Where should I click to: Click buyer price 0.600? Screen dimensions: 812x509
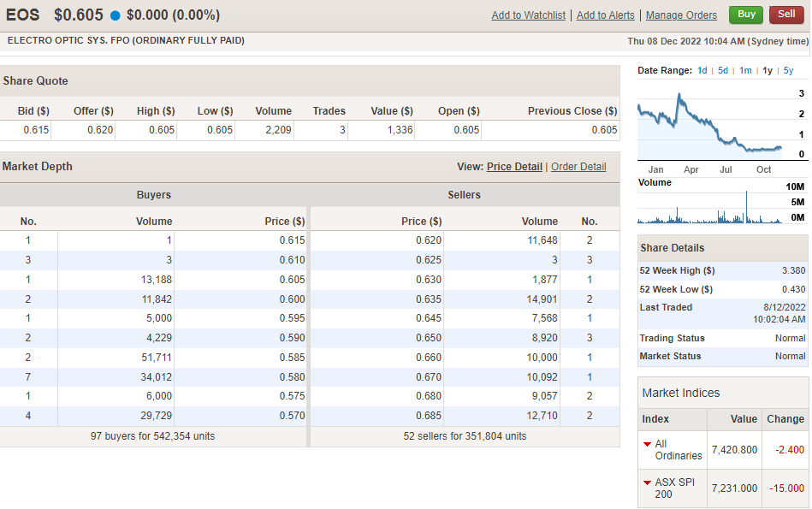point(292,299)
